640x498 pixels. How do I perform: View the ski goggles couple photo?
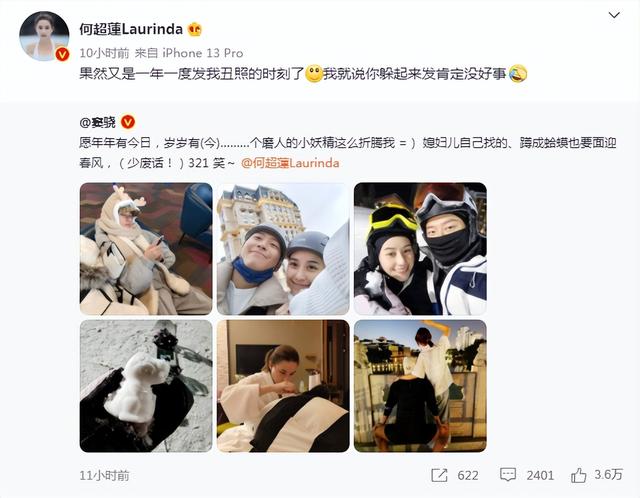tap(420, 249)
